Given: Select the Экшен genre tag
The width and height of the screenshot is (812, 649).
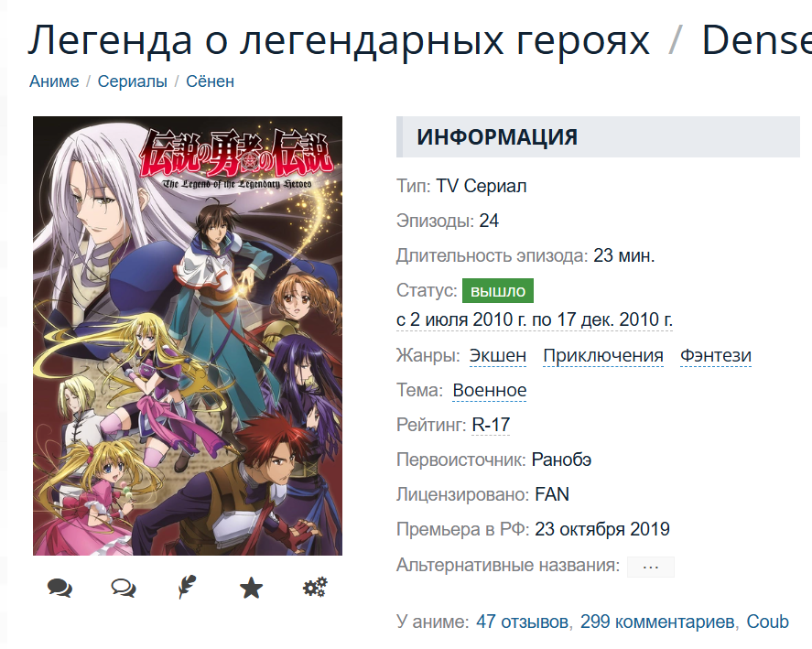Looking at the screenshot, I should 498,356.
